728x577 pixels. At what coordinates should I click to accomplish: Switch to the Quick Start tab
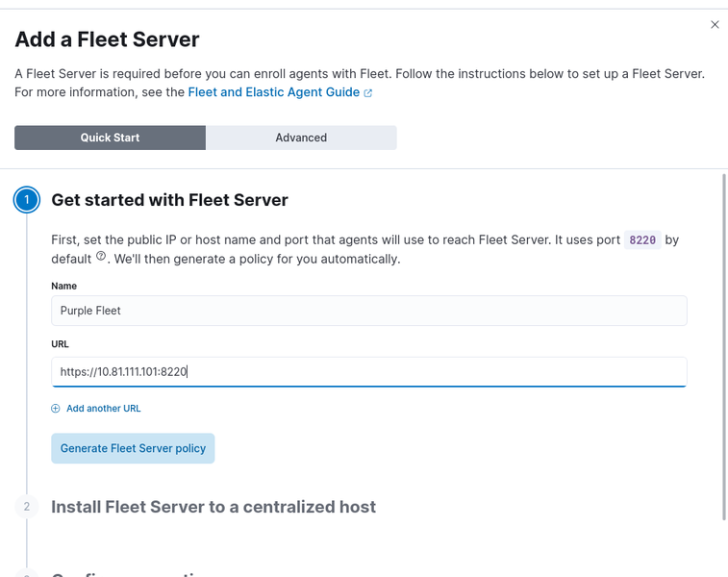coord(110,138)
